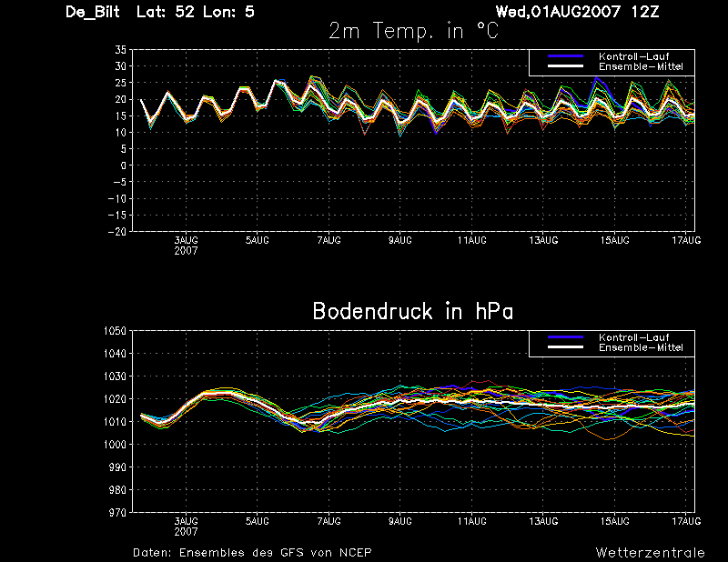Click 17AUG marker on pressure chart axis

[686, 521]
